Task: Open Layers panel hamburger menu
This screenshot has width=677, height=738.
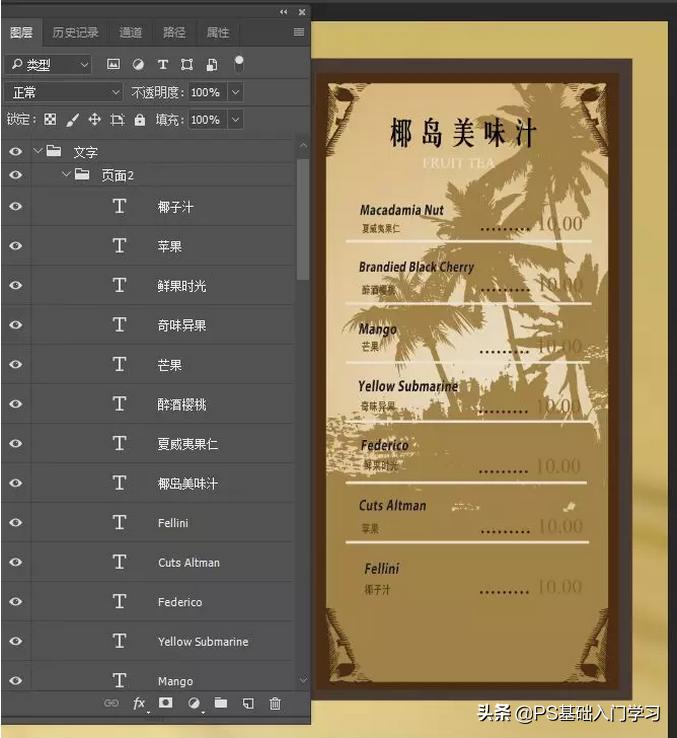Action: tap(298, 32)
